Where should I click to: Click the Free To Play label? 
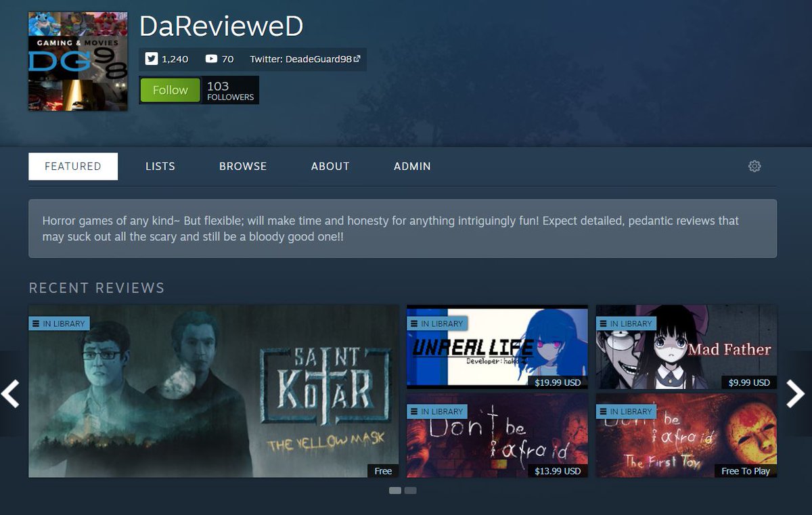pos(746,471)
